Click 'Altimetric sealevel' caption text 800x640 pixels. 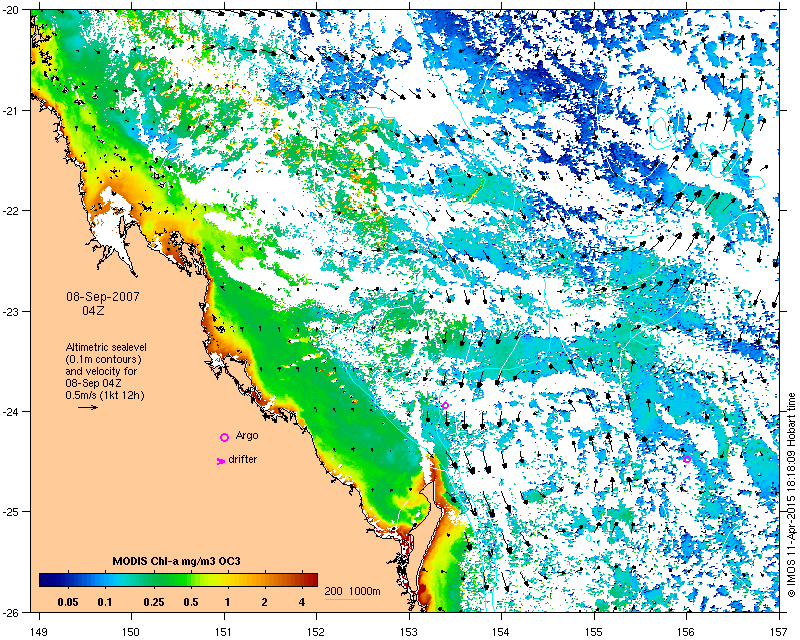(106, 347)
